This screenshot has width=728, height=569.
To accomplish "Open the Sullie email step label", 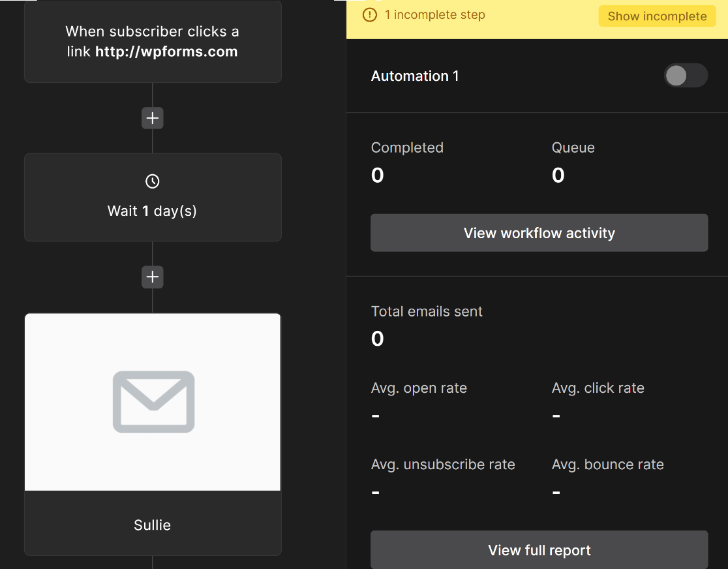I will click(x=152, y=525).
